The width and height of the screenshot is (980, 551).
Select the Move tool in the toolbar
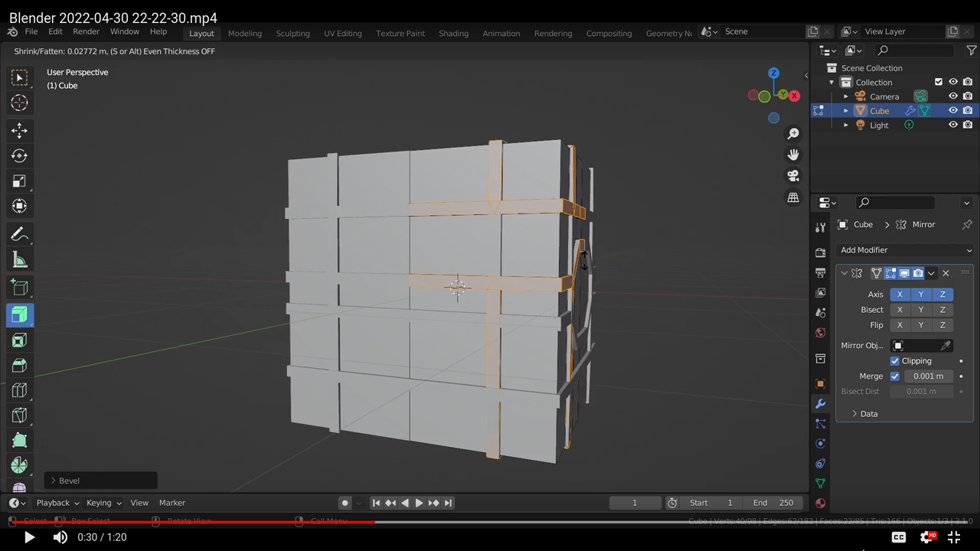click(19, 131)
